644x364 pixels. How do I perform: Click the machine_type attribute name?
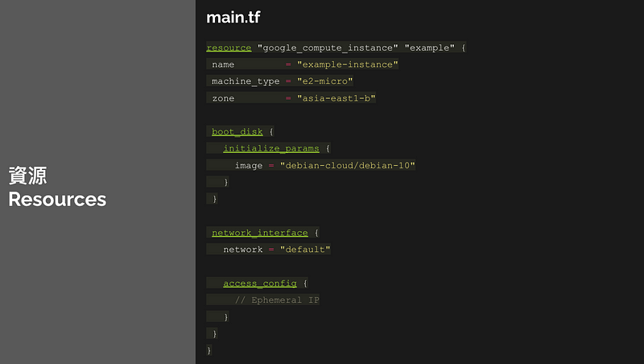point(246,81)
